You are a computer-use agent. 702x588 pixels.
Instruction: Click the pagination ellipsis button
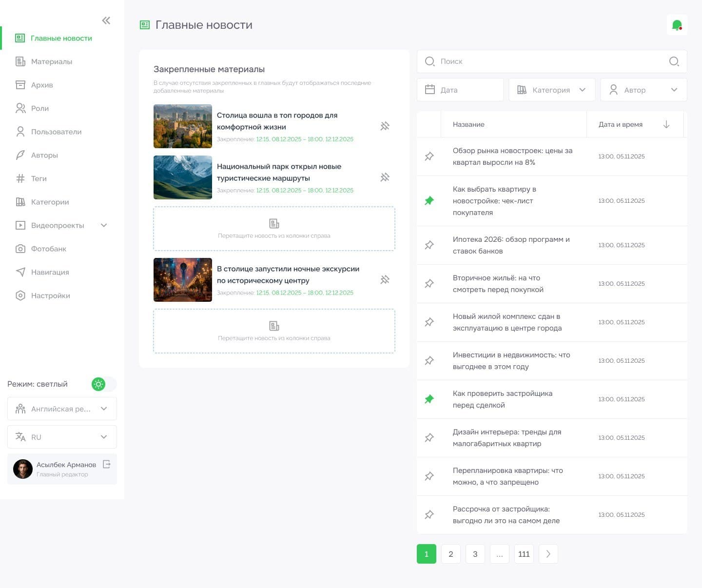(x=500, y=554)
